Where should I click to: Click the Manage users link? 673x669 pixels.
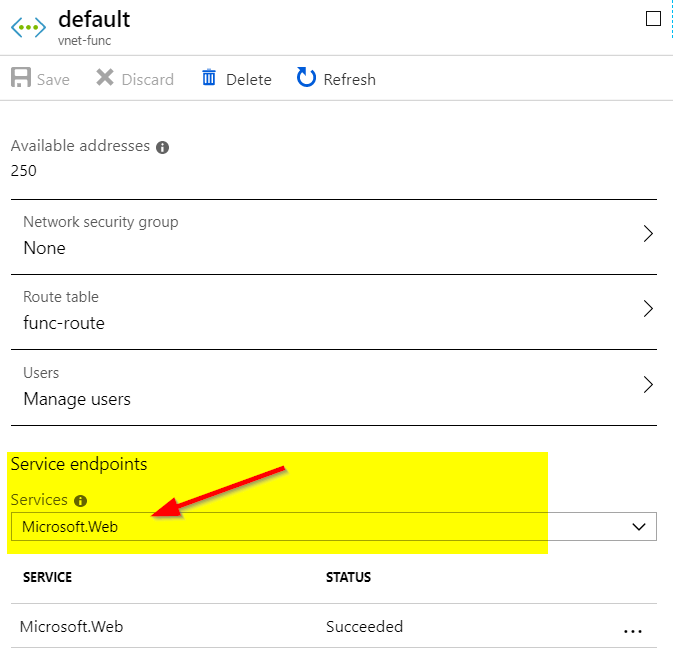77,399
